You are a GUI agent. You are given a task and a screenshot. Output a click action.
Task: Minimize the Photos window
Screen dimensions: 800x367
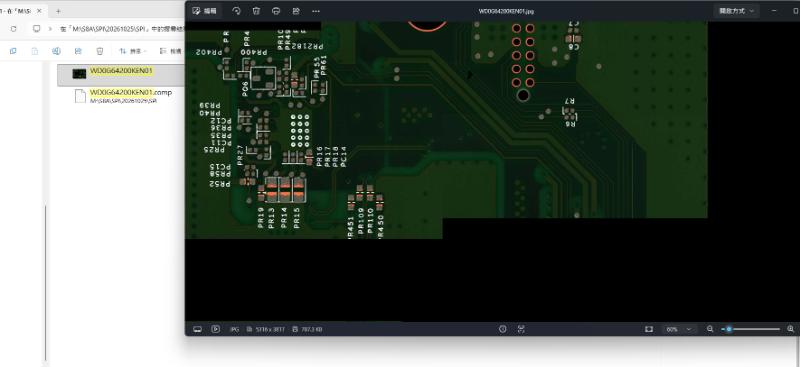[774, 11]
